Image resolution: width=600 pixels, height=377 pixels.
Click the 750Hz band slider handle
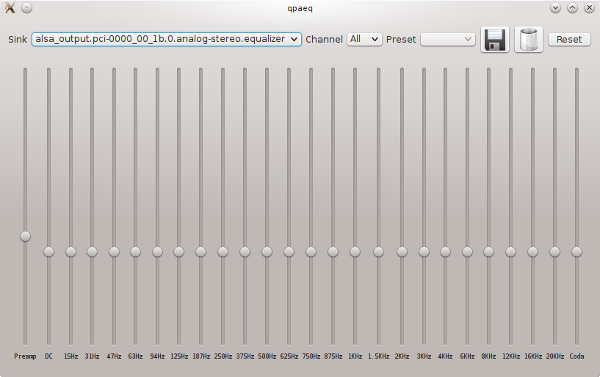coord(311,252)
